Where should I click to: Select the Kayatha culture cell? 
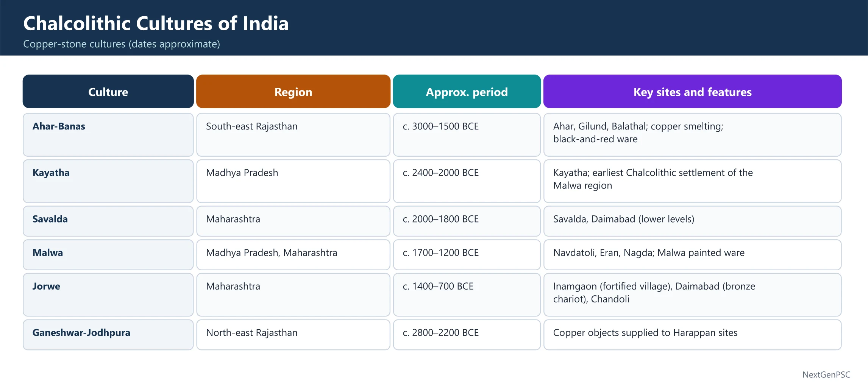pos(108,181)
